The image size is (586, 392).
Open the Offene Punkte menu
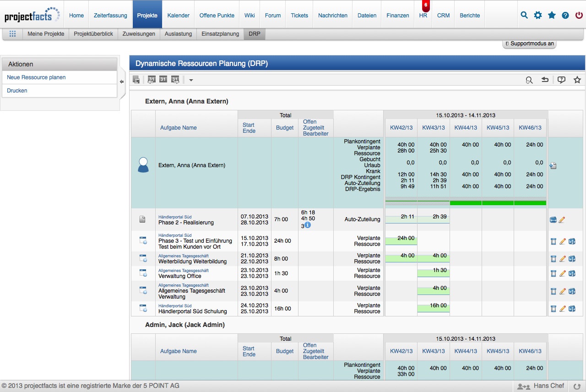217,15
